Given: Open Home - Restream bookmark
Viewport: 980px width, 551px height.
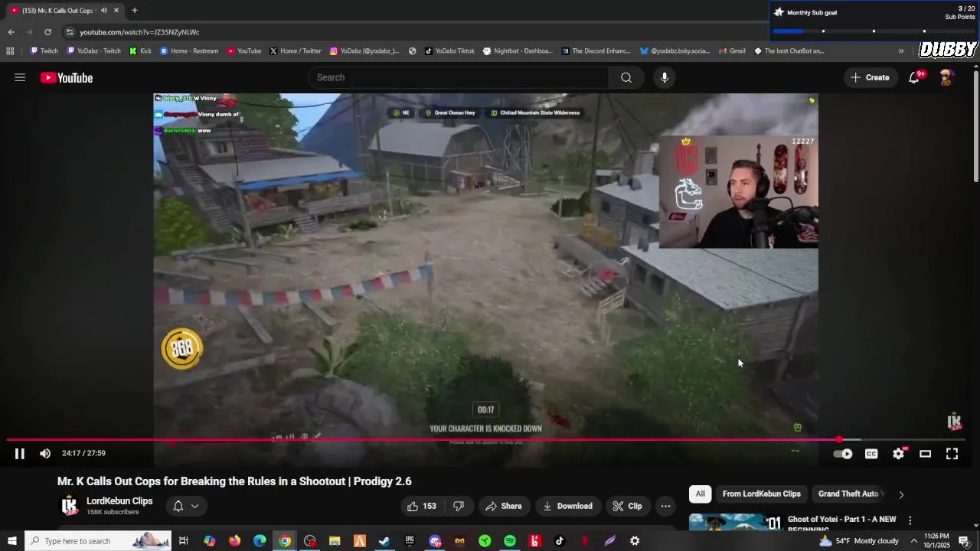Looking at the screenshot, I should pos(189,51).
